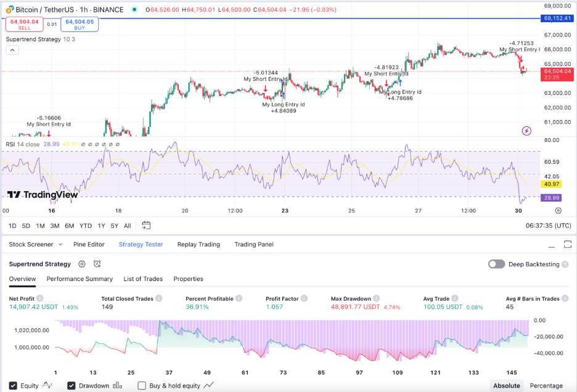The image size is (577, 392).
Task: Uncheck the Drawdown checkbox
Action: tap(72, 386)
